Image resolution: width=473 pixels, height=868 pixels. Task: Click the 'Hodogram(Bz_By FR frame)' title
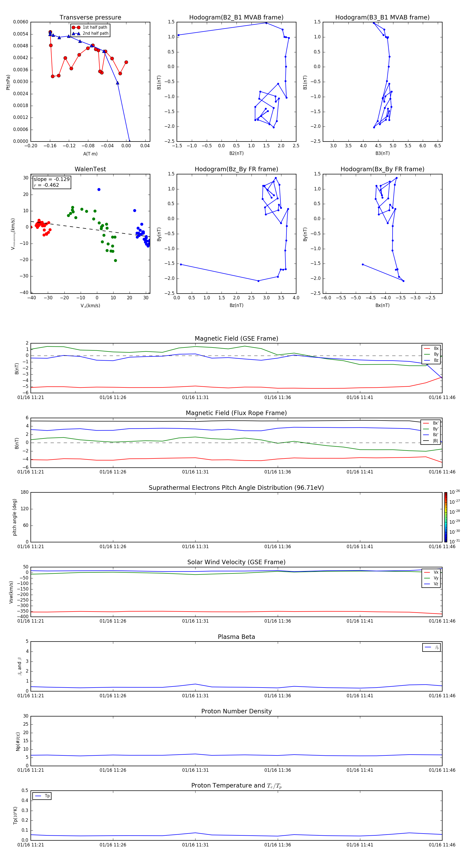pyautogui.click(x=236, y=169)
